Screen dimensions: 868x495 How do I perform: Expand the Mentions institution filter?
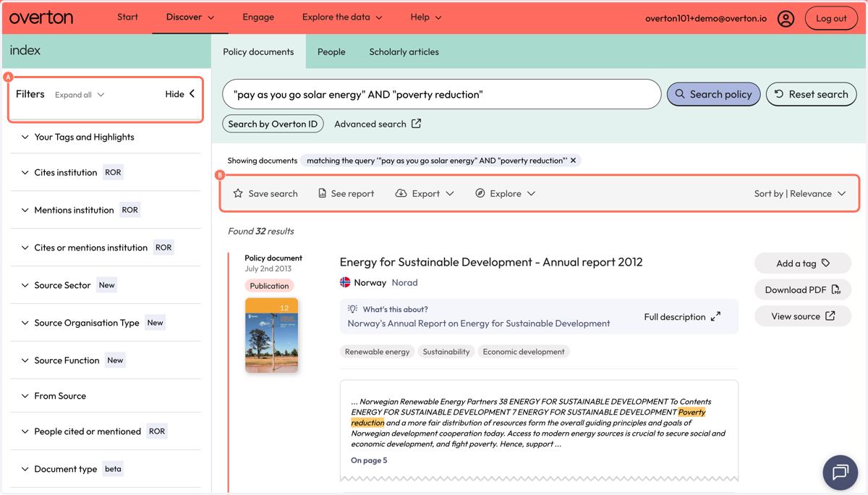(106, 210)
